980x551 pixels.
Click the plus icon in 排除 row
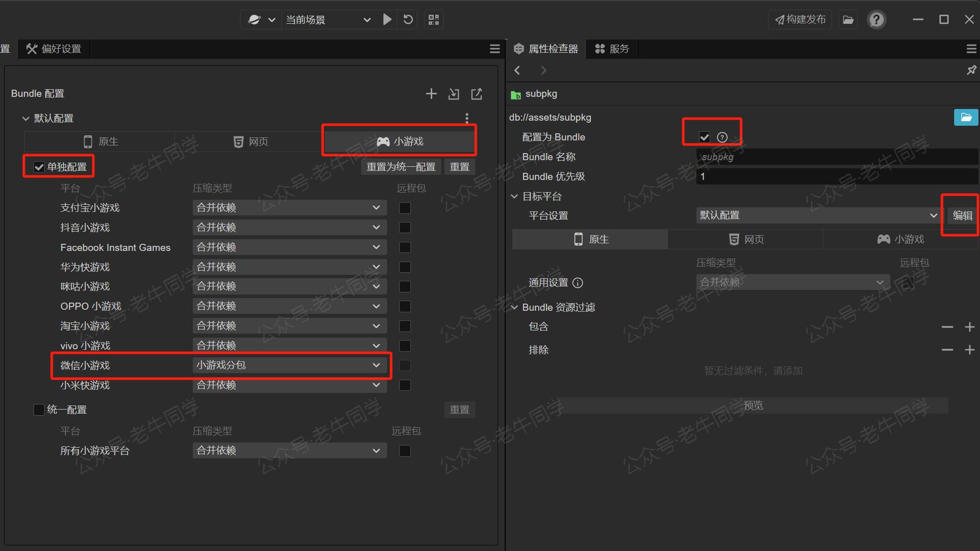pyautogui.click(x=969, y=350)
